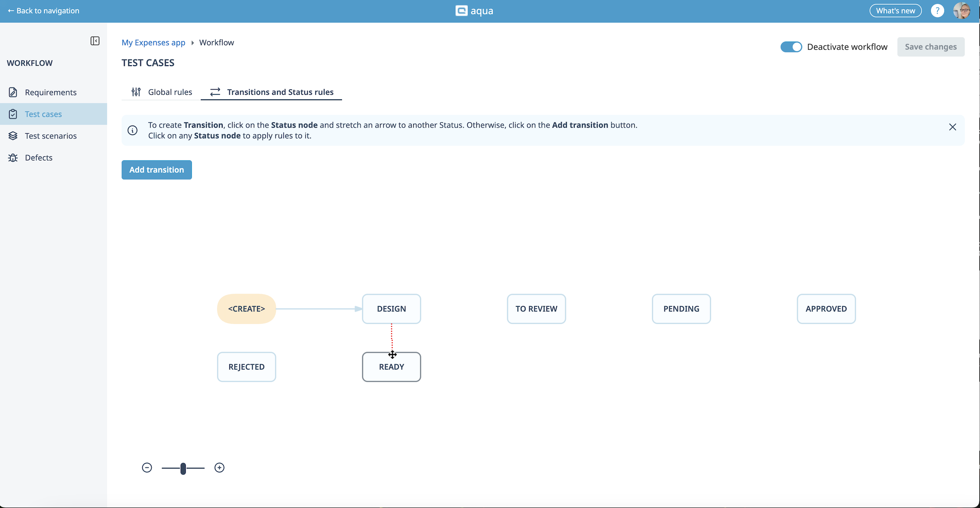Select Transitions and Status rules tab
This screenshot has height=508, width=980.
point(272,92)
